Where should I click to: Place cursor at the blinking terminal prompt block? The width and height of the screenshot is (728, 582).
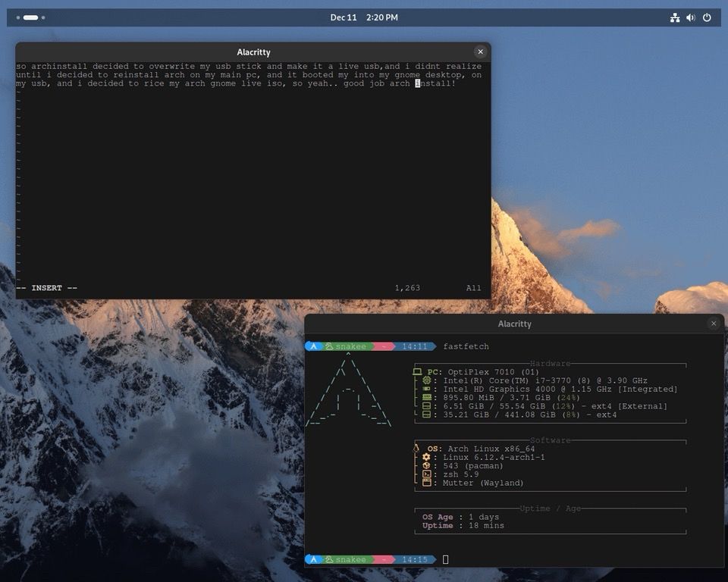tap(445, 559)
